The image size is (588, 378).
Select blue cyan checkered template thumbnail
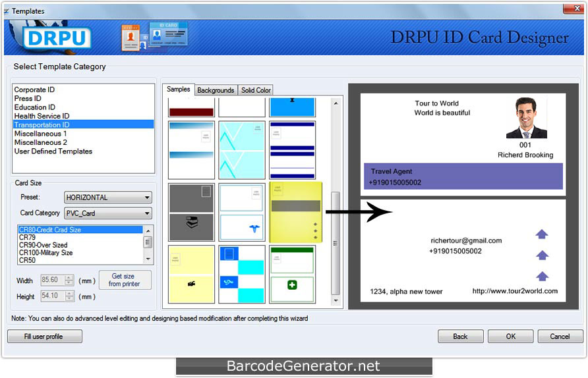tap(242, 274)
